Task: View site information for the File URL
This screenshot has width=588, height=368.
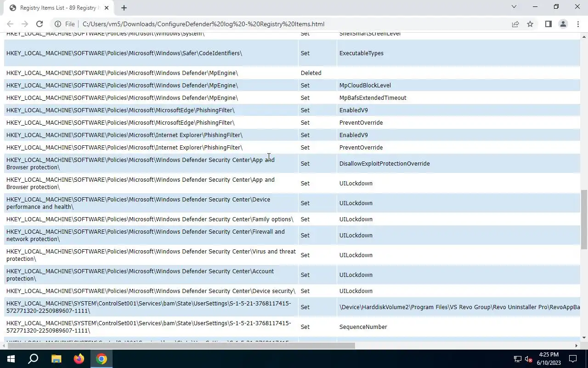Action: [65, 24]
